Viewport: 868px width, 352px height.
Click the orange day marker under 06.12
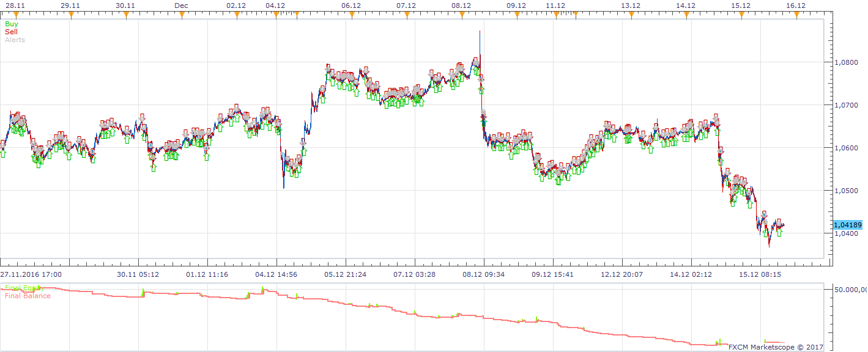click(351, 15)
